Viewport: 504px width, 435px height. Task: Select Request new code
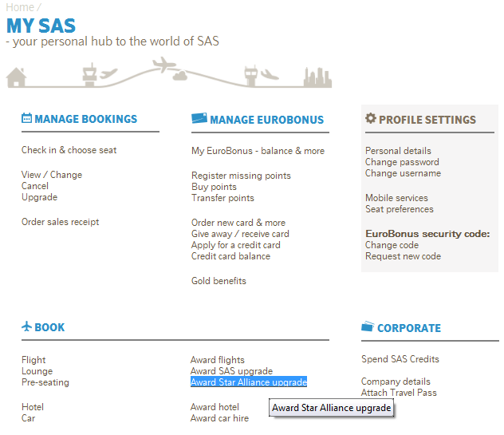tap(403, 256)
